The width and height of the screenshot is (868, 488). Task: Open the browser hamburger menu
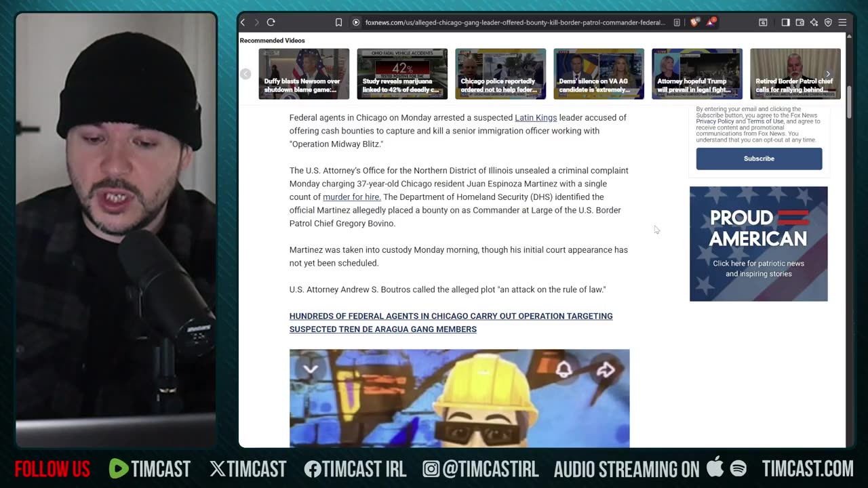click(x=842, y=22)
